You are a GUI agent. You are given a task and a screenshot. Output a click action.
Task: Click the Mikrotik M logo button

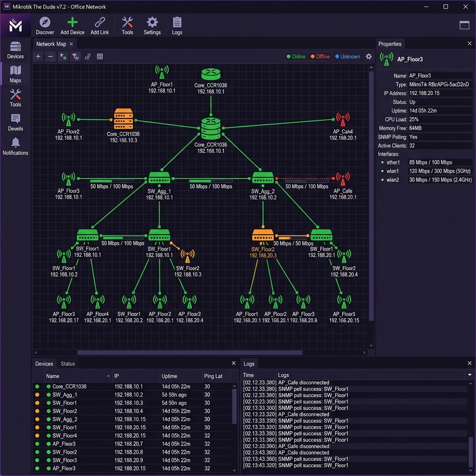[x=15, y=25]
